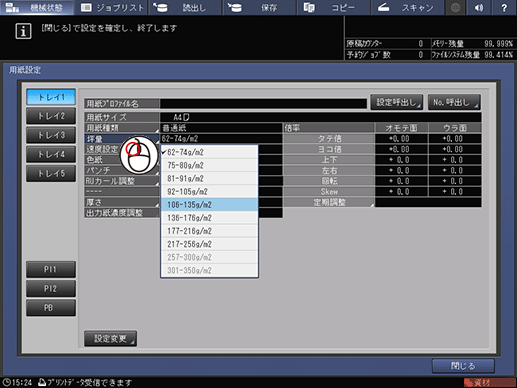Viewport: 517px width, 388px height.
Task: Open the 読出し recall tab
Action: point(186,7)
